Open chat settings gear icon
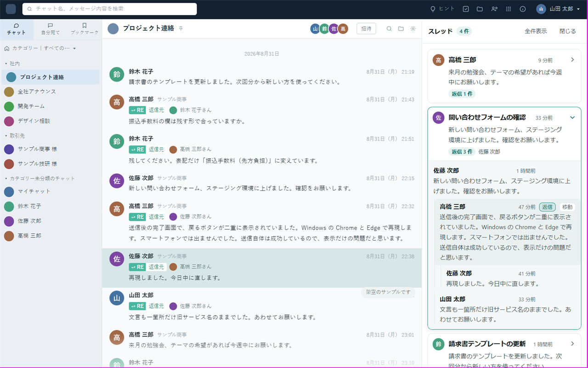Screen dimensions: 588x368 point(413,29)
